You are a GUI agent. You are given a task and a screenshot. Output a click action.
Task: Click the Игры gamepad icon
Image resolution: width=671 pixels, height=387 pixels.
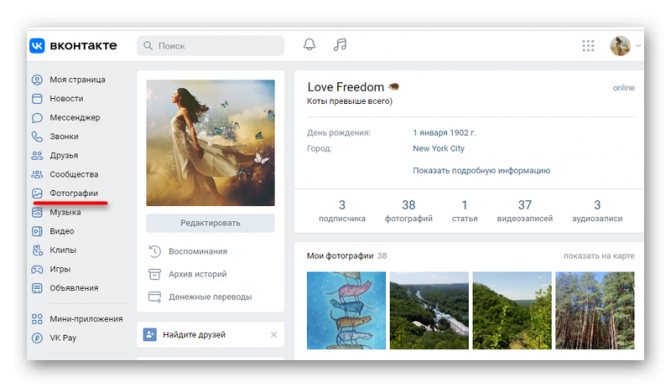coord(37,269)
